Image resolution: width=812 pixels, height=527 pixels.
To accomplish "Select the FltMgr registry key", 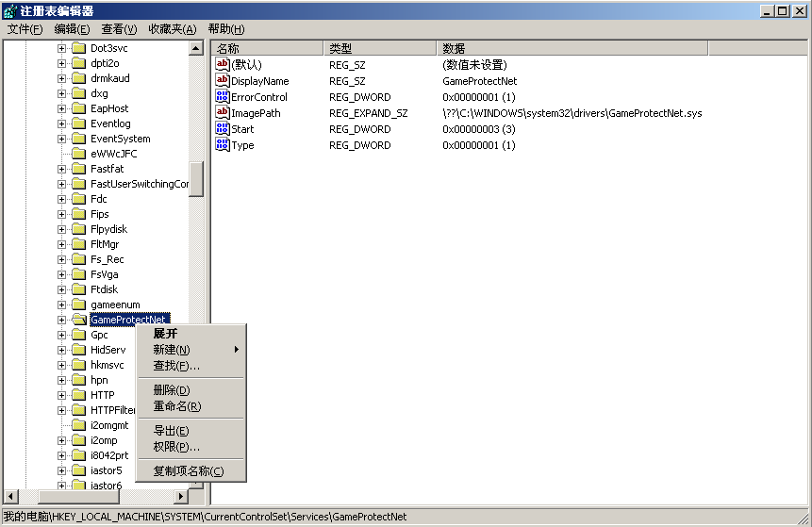I will (105, 244).
